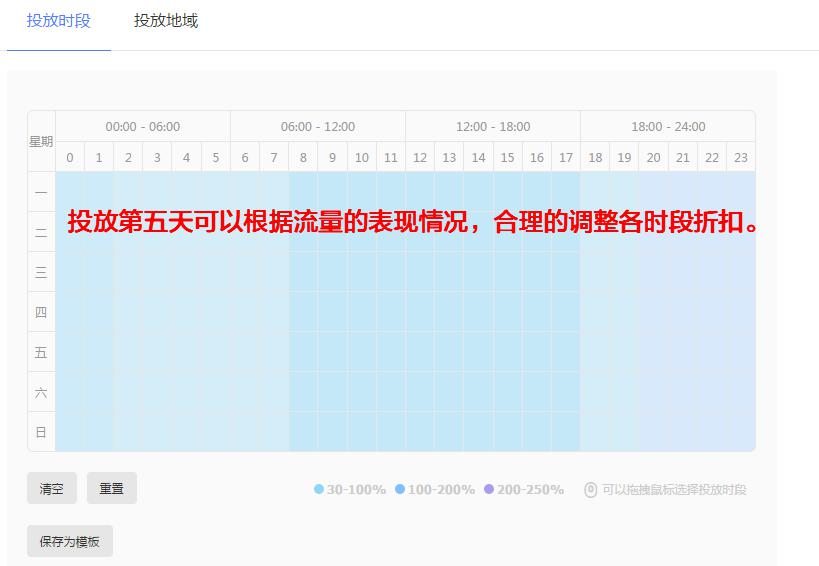Viewport: 819px width, 566px height.
Task: Click hour column header 11
Action: coord(391,157)
